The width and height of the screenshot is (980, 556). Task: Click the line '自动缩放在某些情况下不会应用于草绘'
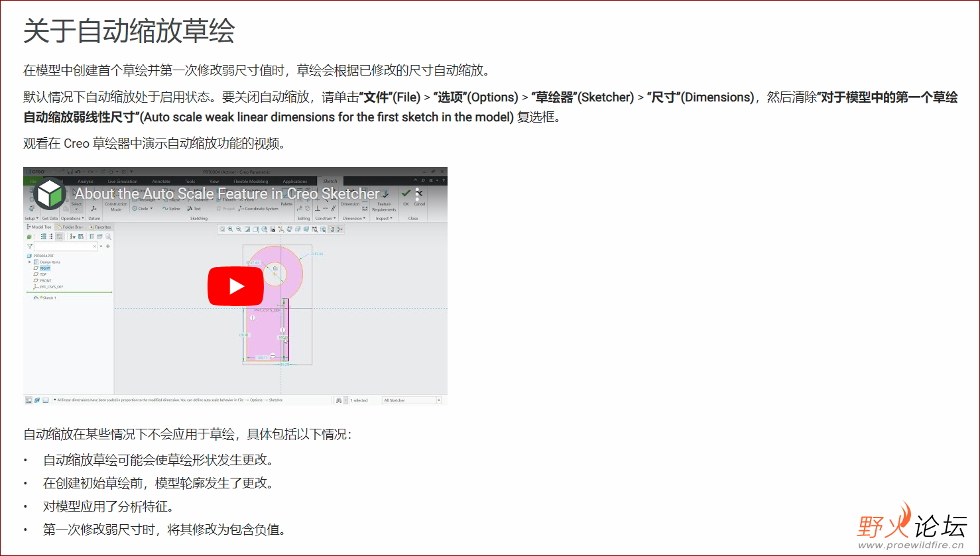pyautogui.click(x=188, y=435)
